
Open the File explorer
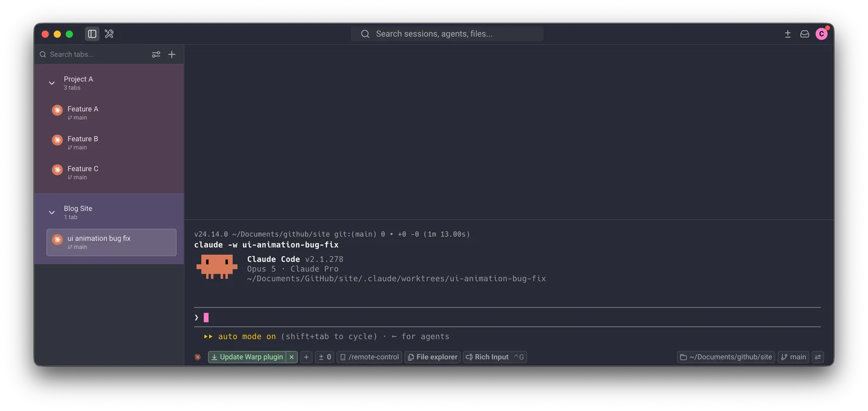[432, 357]
